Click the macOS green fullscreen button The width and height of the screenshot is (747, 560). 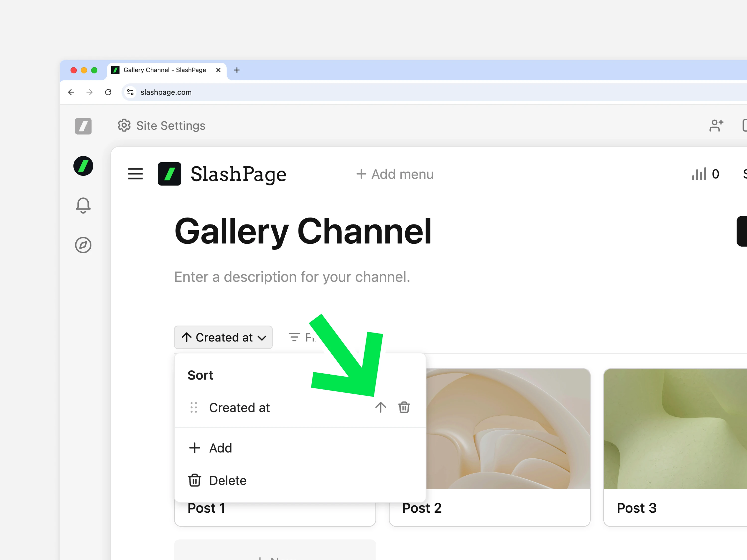pyautogui.click(x=94, y=70)
